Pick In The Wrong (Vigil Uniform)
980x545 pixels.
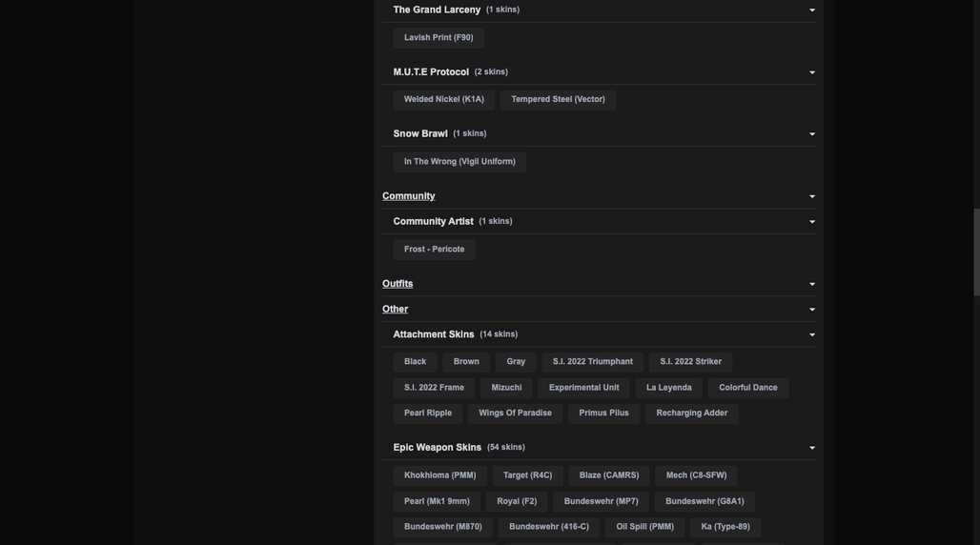pos(459,162)
